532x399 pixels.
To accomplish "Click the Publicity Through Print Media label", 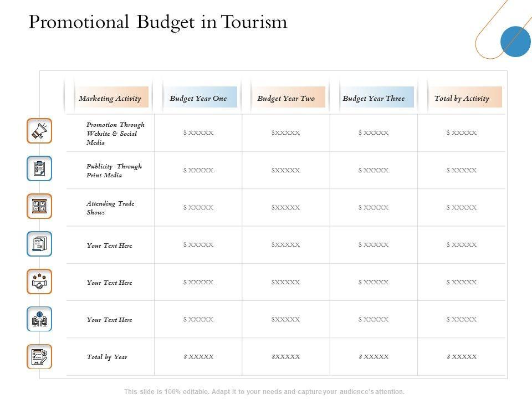I will coord(114,171).
